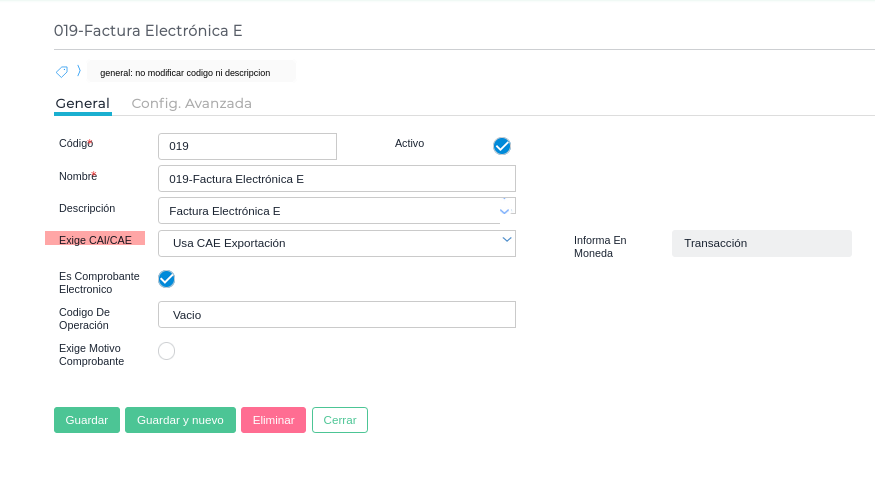The height and width of the screenshot is (481, 875).
Task: Click the 019-Factura Electrónica E page title
Action: click(148, 31)
